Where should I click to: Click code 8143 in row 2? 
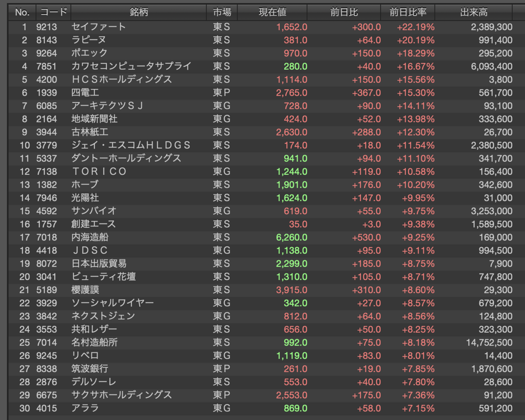point(46,40)
